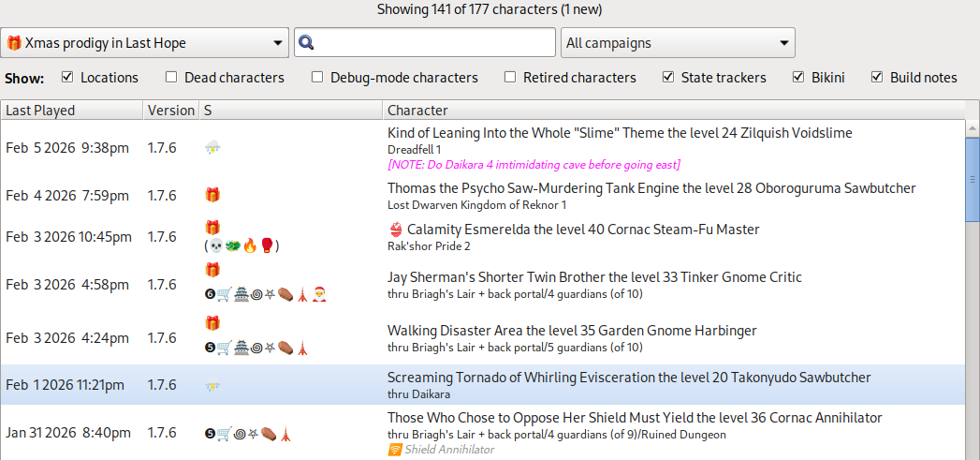Click the orange feed icon beside Shield Annihilator
The image size is (980, 460).
pos(394,450)
